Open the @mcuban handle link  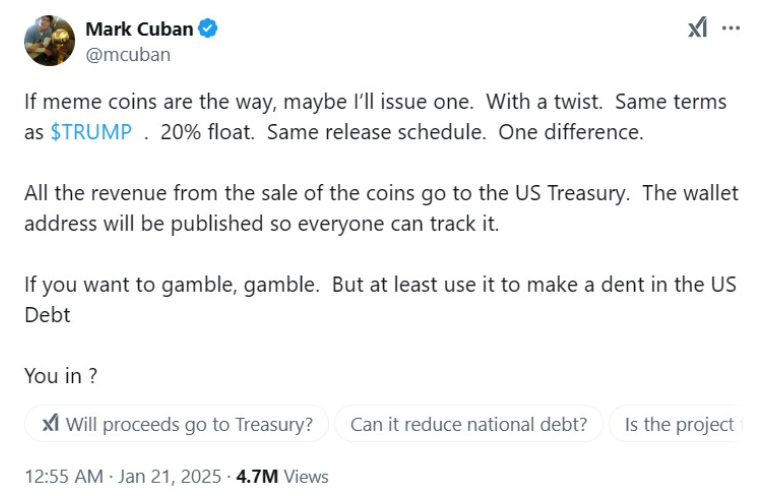127,55
